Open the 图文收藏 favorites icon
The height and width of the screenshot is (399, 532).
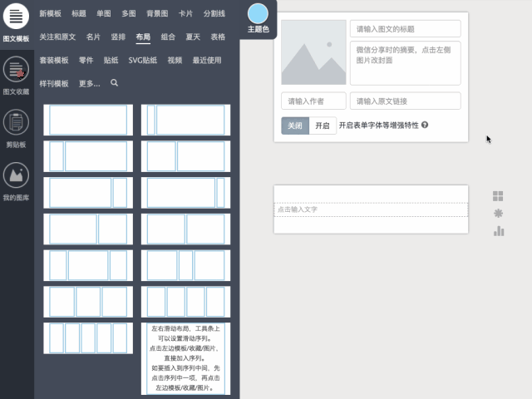click(x=16, y=69)
